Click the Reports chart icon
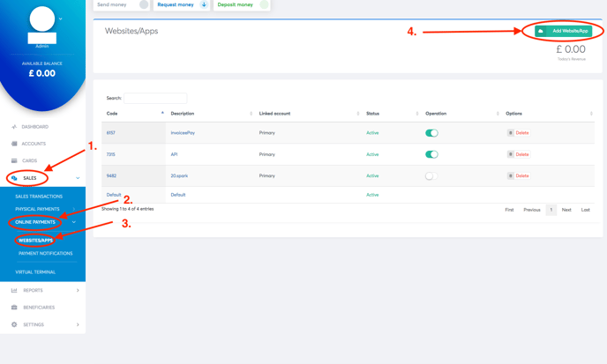607x364 pixels. (x=14, y=291)
